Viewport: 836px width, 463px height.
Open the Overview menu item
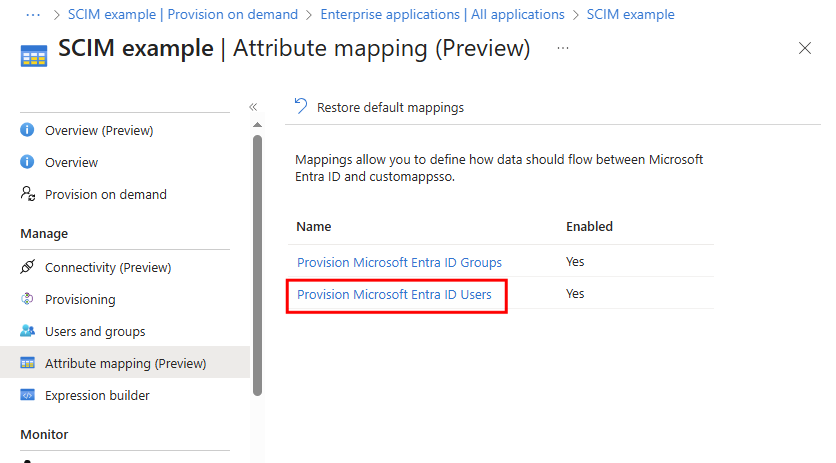point(71,163)
